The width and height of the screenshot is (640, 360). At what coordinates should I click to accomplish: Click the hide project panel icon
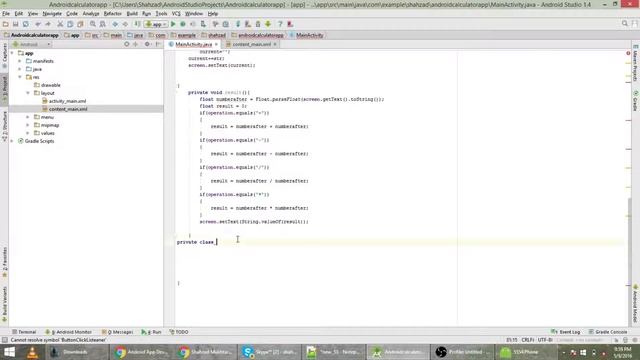coord(158,44)
